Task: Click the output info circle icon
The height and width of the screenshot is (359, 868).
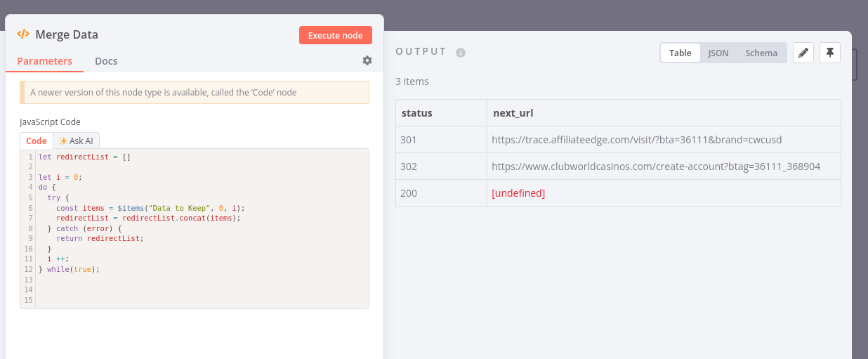Action: (x=461, y=52)
